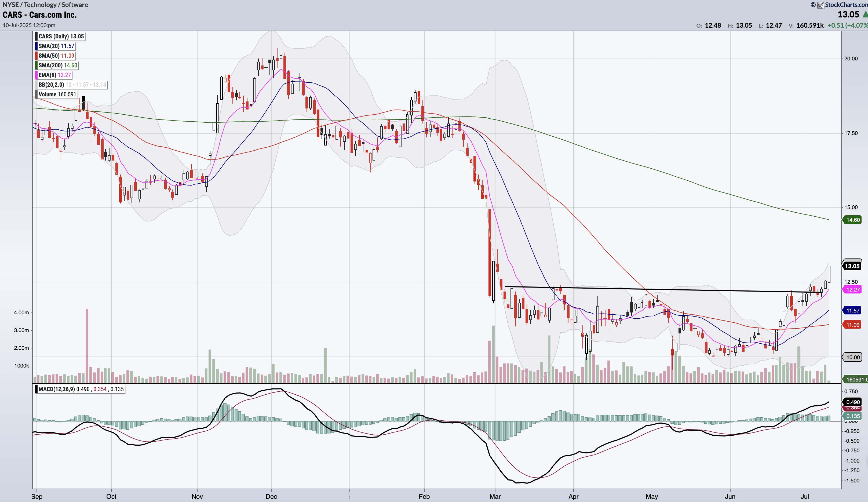Click the 10.00 lower band axis tag
The width and height of the screenshot is (868, 502).
[852, 357]
